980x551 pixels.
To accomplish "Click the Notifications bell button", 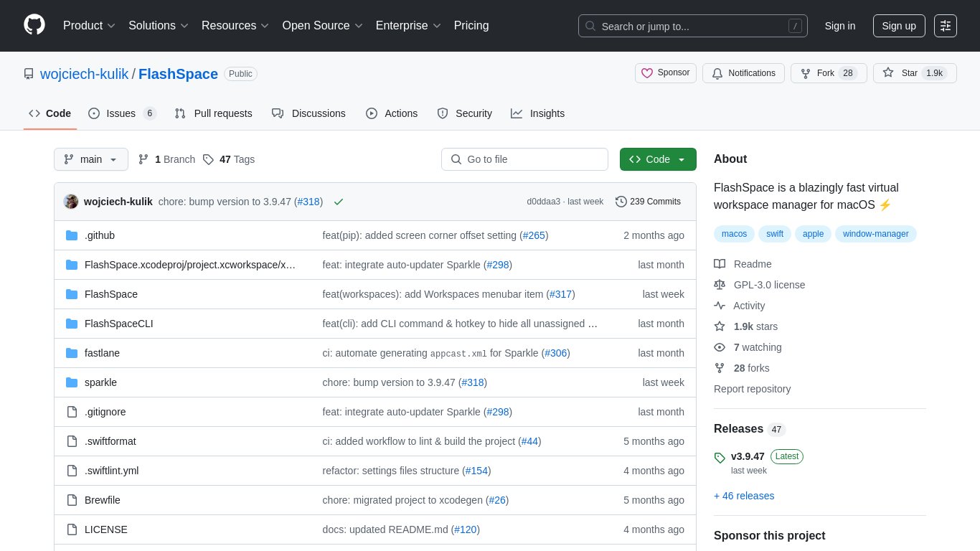I will (x=743, y=73).
